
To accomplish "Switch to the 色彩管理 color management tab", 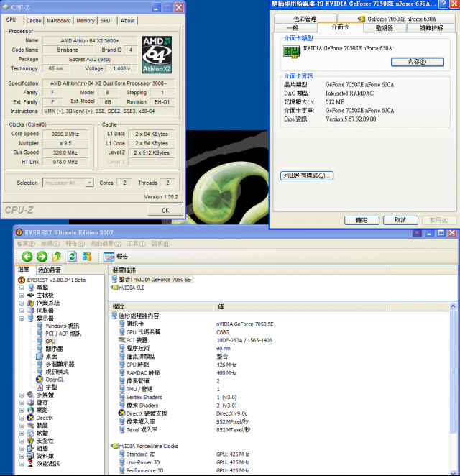I will click(x=305, y=19).
